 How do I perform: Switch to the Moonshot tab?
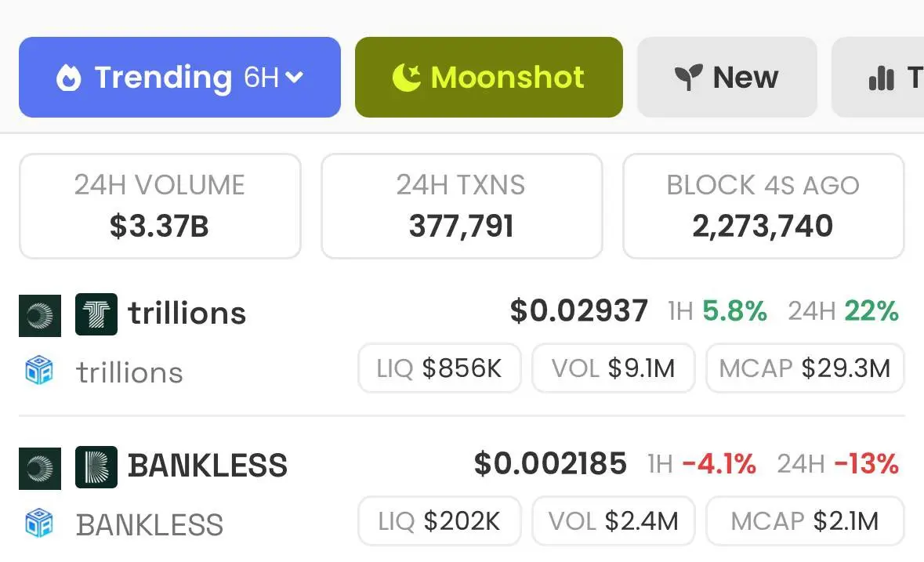click(489, 77)
